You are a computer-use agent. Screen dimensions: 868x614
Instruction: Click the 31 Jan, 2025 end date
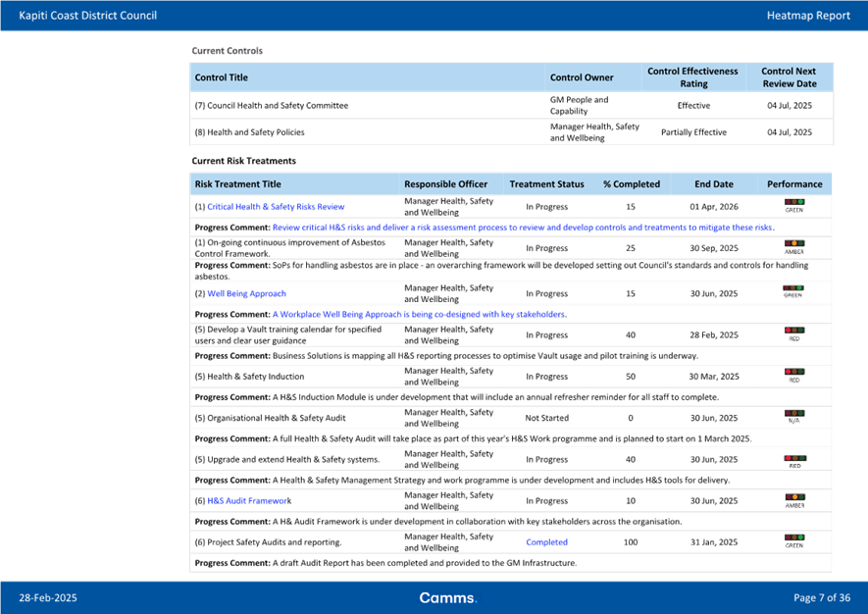[x=714, y=542]
